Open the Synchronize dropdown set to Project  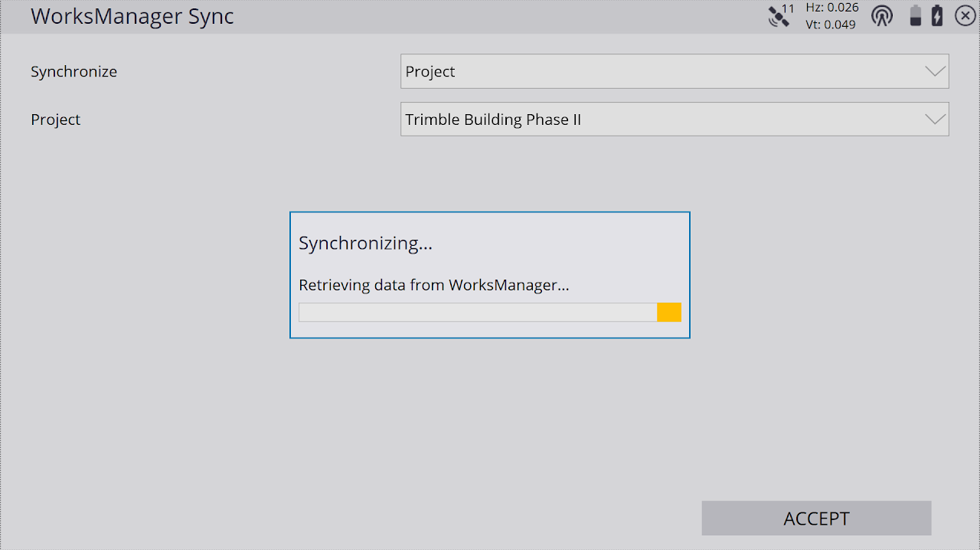(x=675, y=71)
